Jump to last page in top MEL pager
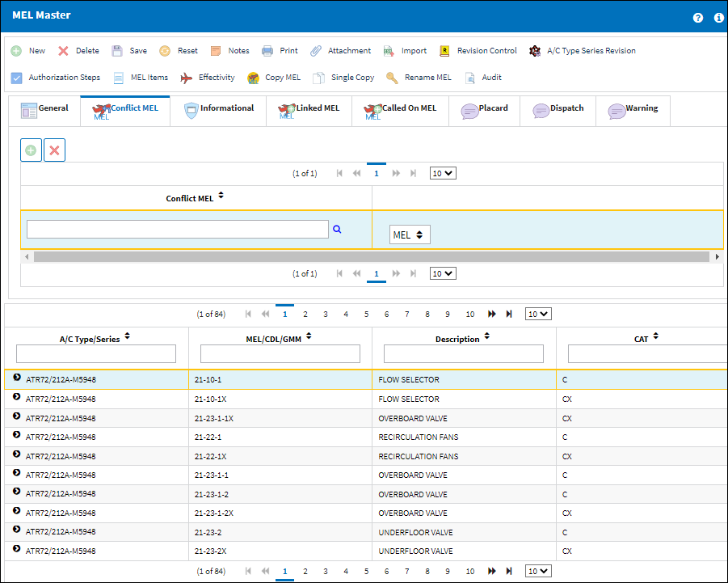Image resolution: width=728 pixels, height=583 pixels. 509,314
